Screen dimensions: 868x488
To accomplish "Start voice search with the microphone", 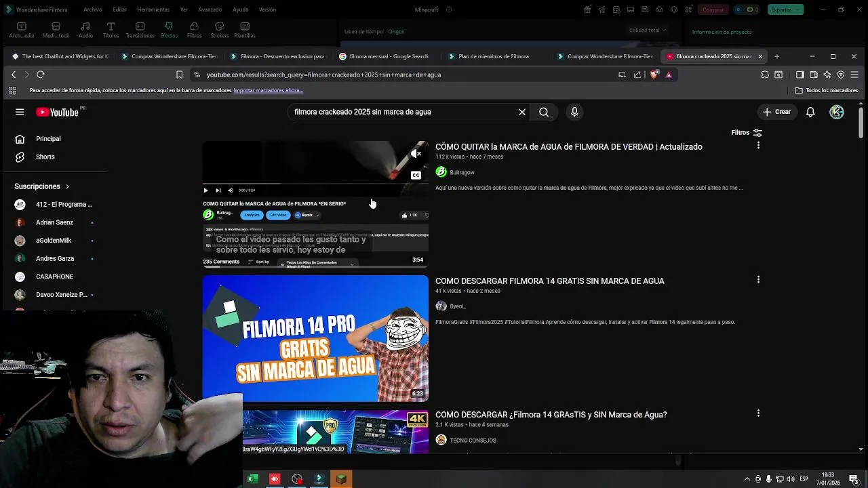I will coord(574,112).
